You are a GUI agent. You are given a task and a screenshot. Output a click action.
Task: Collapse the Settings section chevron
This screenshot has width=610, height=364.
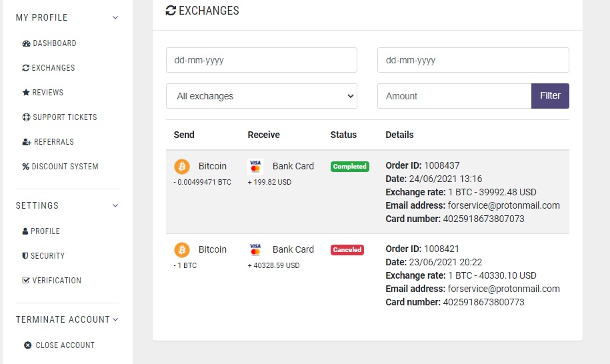pyautogui.click(x=115, y=206)
